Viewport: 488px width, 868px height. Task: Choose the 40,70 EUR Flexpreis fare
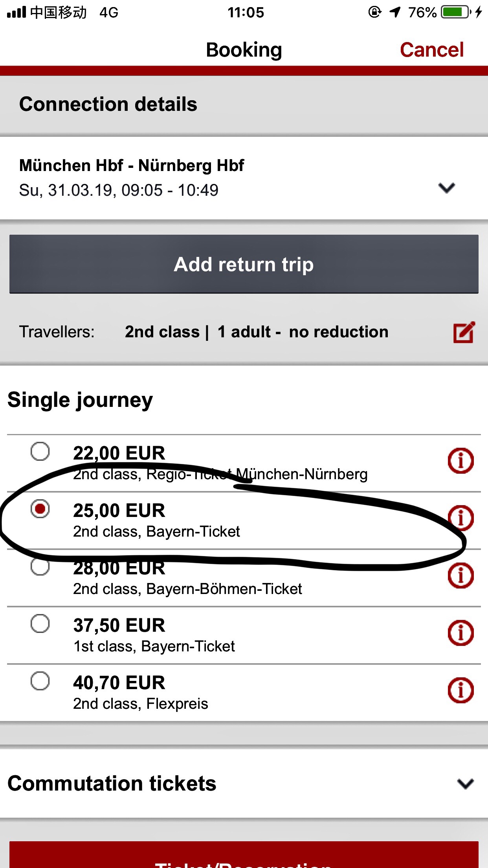pos(40,681)
